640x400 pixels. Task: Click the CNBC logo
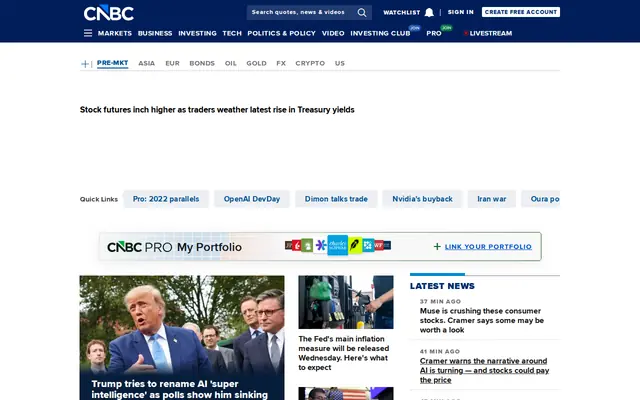(x=109, y=13)
